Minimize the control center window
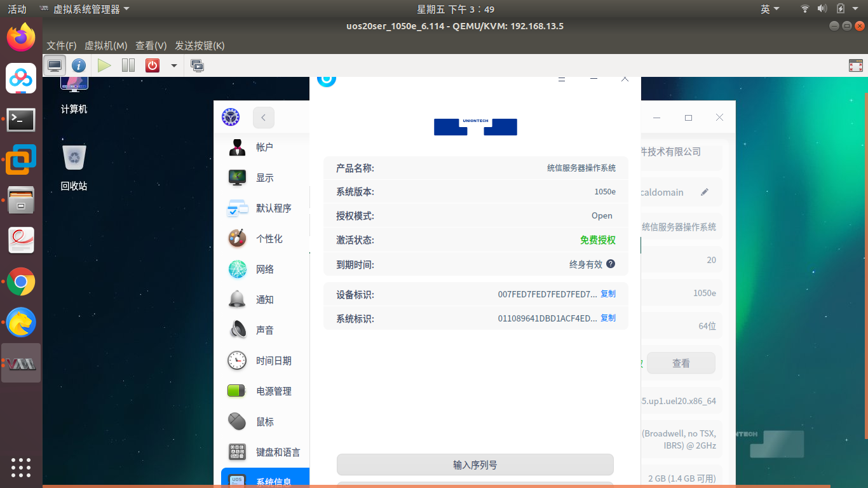 [657, 118]
